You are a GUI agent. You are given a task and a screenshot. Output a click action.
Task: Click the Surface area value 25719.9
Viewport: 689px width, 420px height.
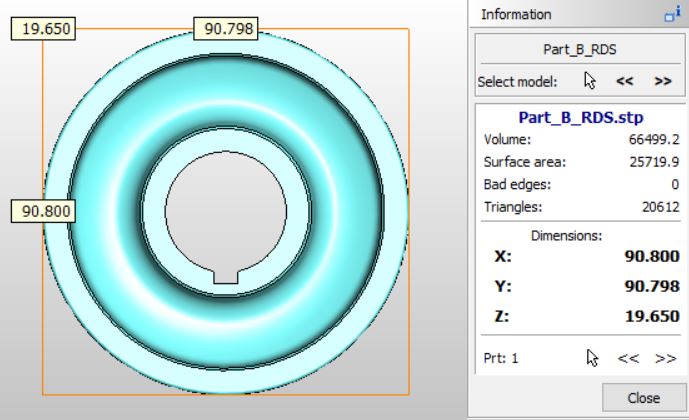click(x=658, y=162)
